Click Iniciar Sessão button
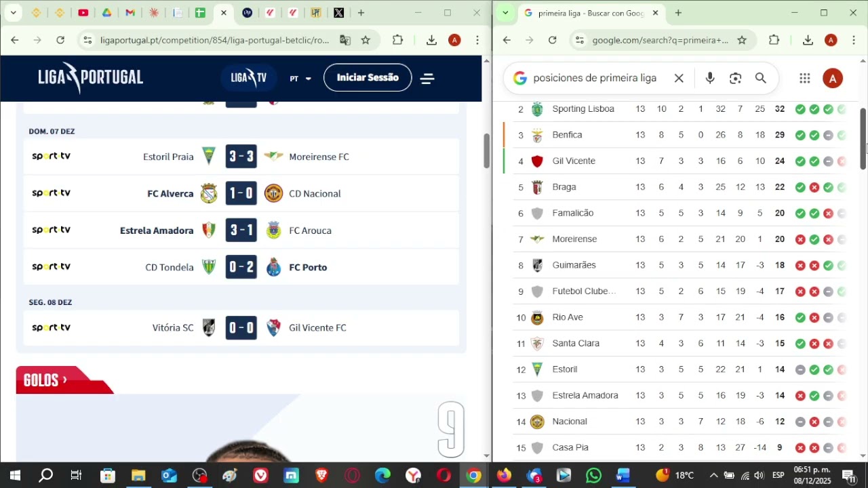The width and height of the screenshot is (868, 488). [368, 78]
